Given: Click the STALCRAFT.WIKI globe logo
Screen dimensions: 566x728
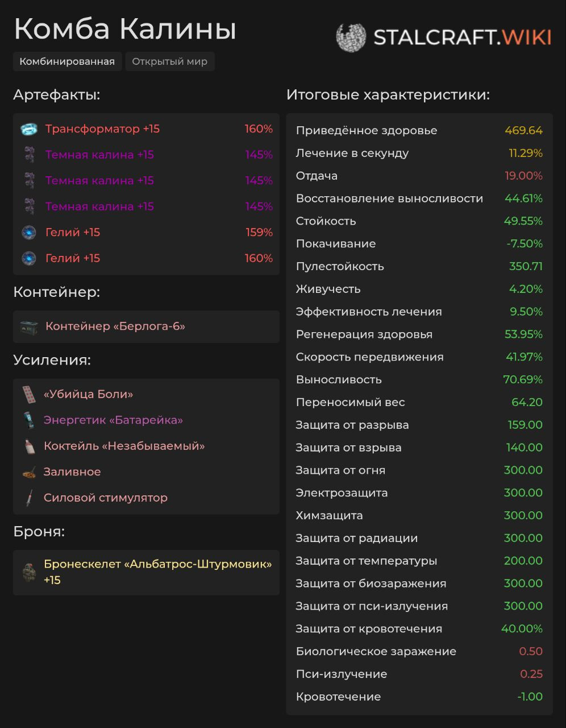Looking at the screenshot, I should pos(351,38).
